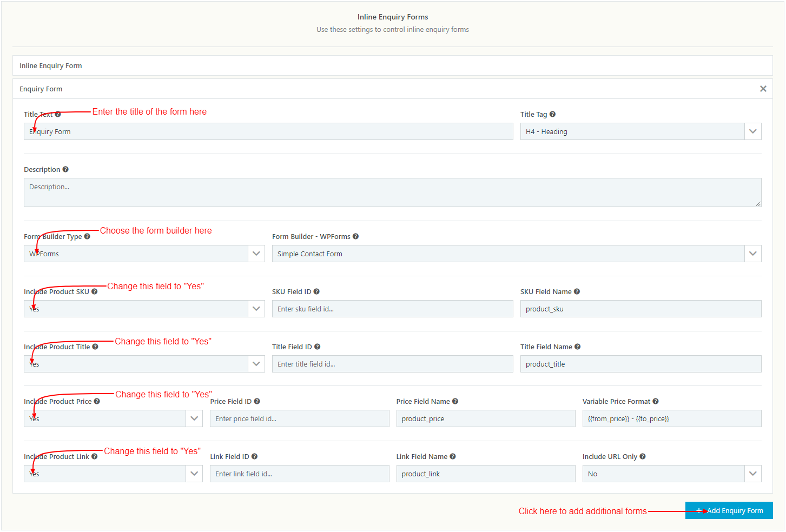Focus the SKU Field ID input
This screenshot has height=532, width=786.
[393, 309]
